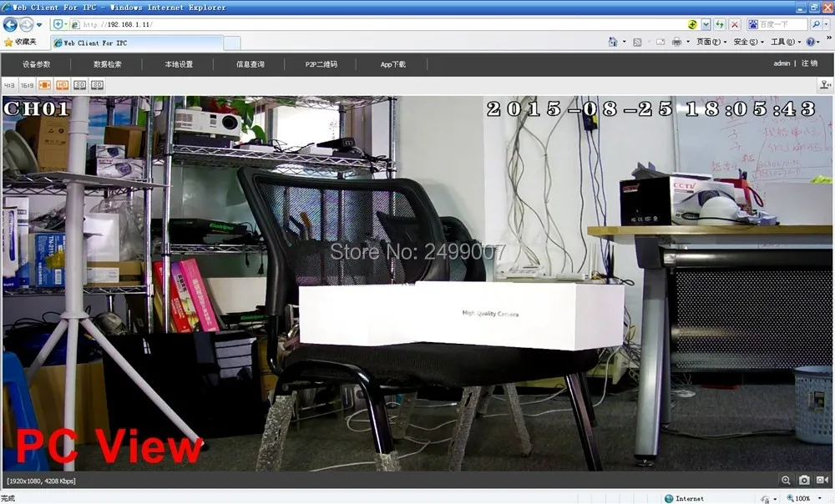This screenshot has height=504, width=835.
Task: Click the Read Mail envelope icon
Action: tap(660, 42)
